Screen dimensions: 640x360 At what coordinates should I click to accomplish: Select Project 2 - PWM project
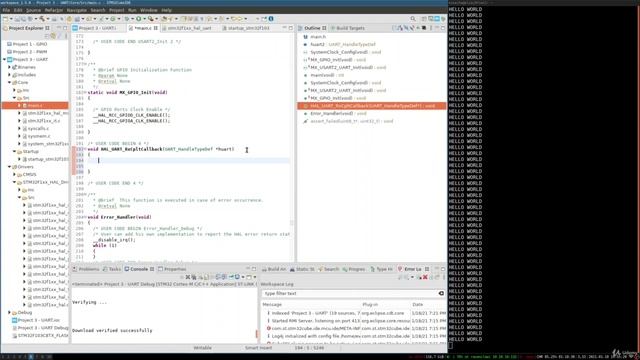tap(29, 52)
